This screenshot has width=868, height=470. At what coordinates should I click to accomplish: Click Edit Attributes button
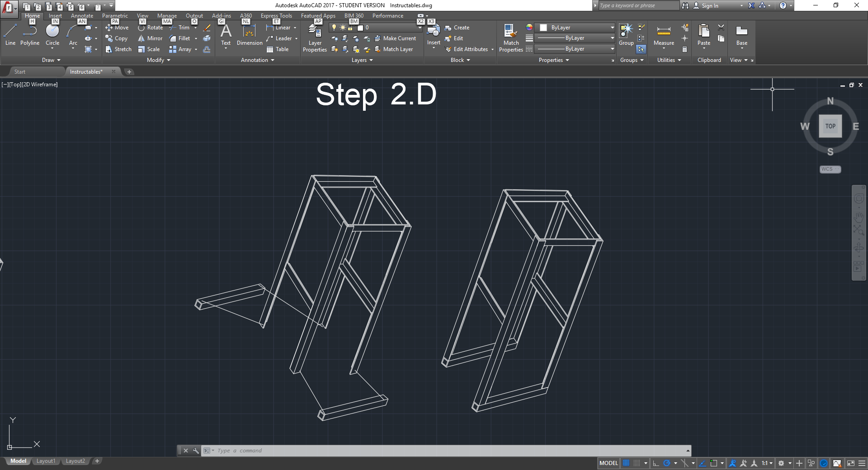(467, 49)
